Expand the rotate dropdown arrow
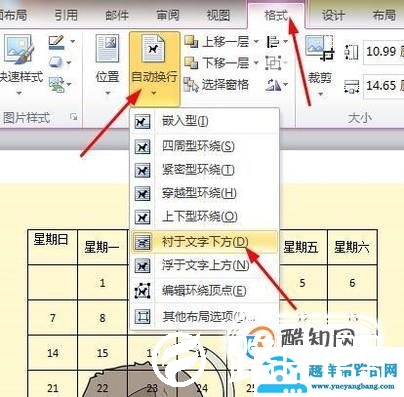This screenshot has width=404, height=397. click(x=286, y=85)
